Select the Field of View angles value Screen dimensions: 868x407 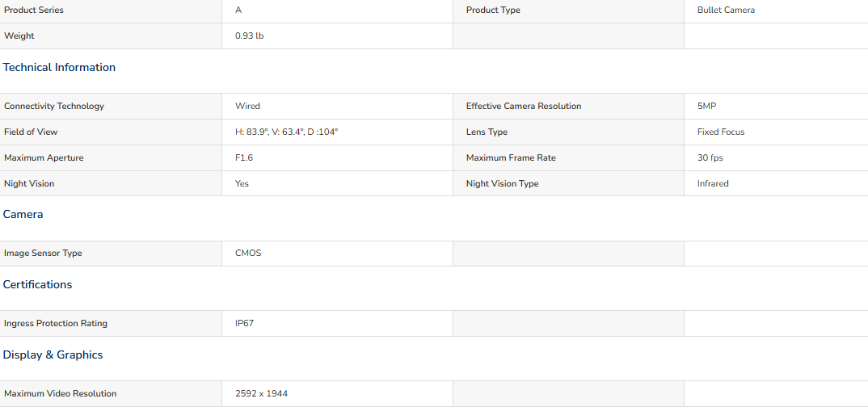pyautogui.click(x=286, y=132)
